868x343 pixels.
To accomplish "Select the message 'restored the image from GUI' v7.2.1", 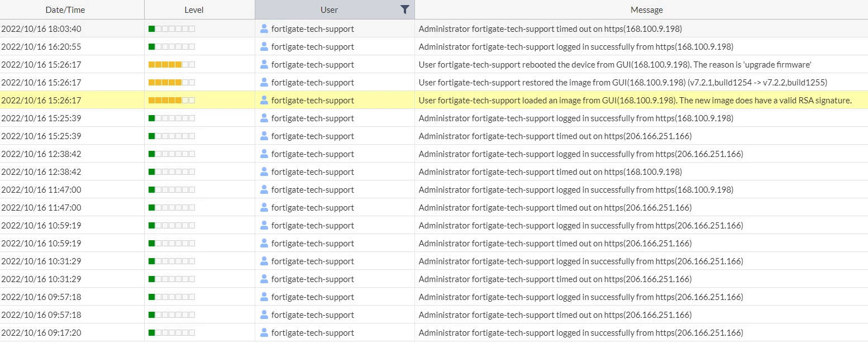I will tap(623, 82).
